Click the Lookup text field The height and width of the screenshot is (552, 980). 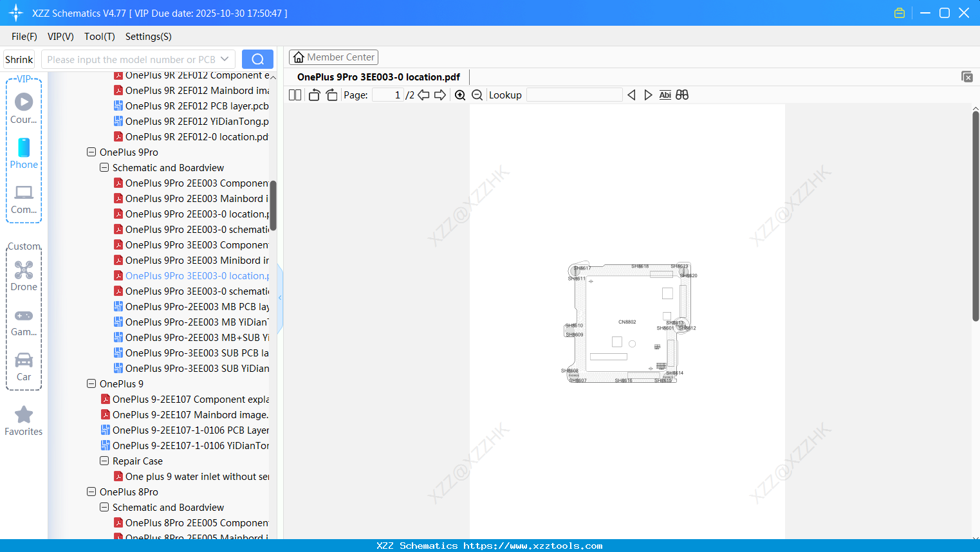[575, 95]
